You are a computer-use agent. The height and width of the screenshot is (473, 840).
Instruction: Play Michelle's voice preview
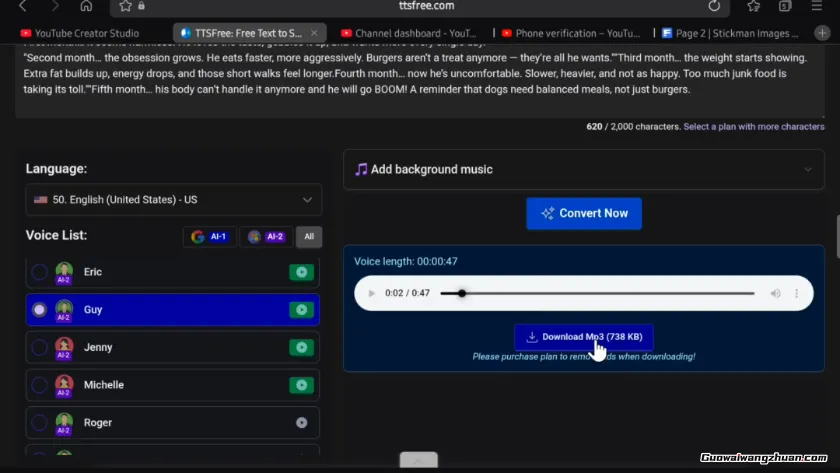301,385
